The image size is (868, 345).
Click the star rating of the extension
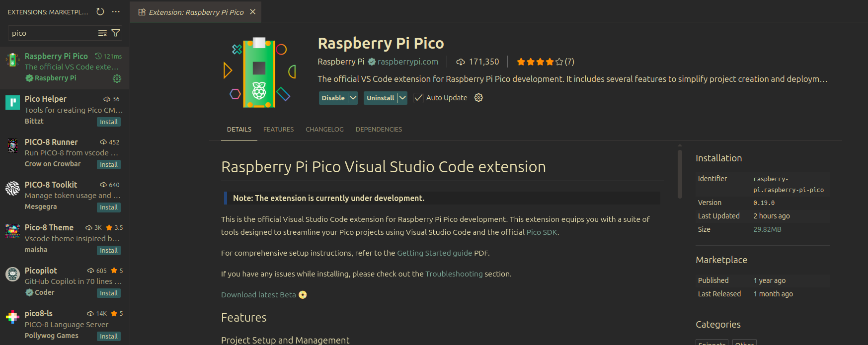click(540, 62)
